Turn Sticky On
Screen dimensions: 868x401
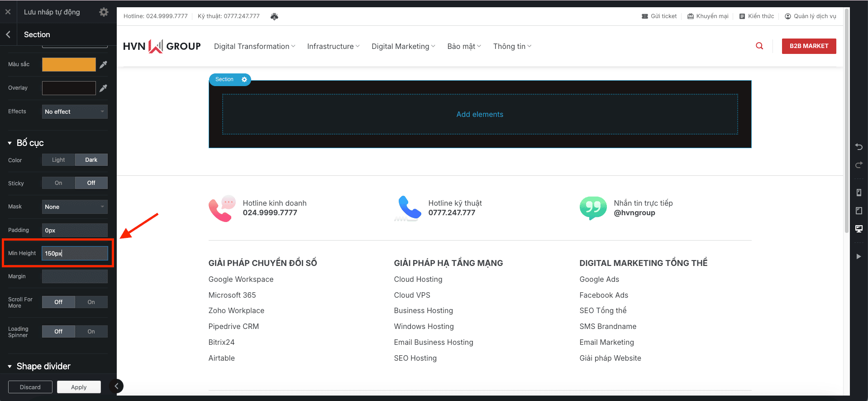click(58, 183)
